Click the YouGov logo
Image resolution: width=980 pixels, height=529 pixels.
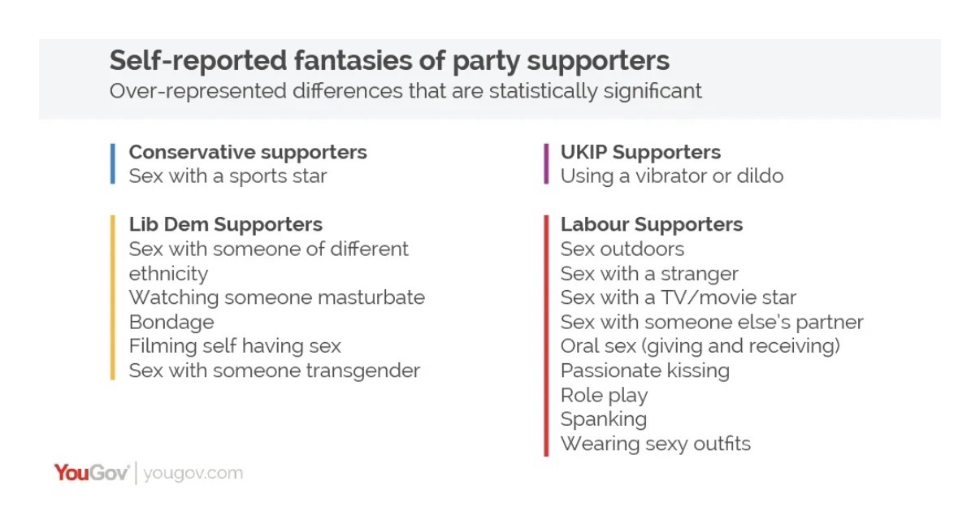click(91, 473)
